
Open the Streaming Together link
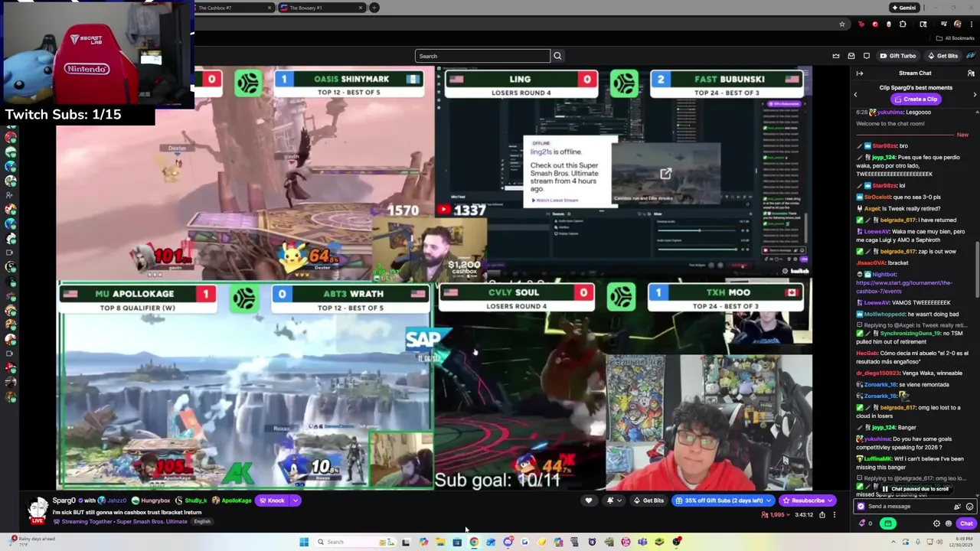tap(87, 522)
